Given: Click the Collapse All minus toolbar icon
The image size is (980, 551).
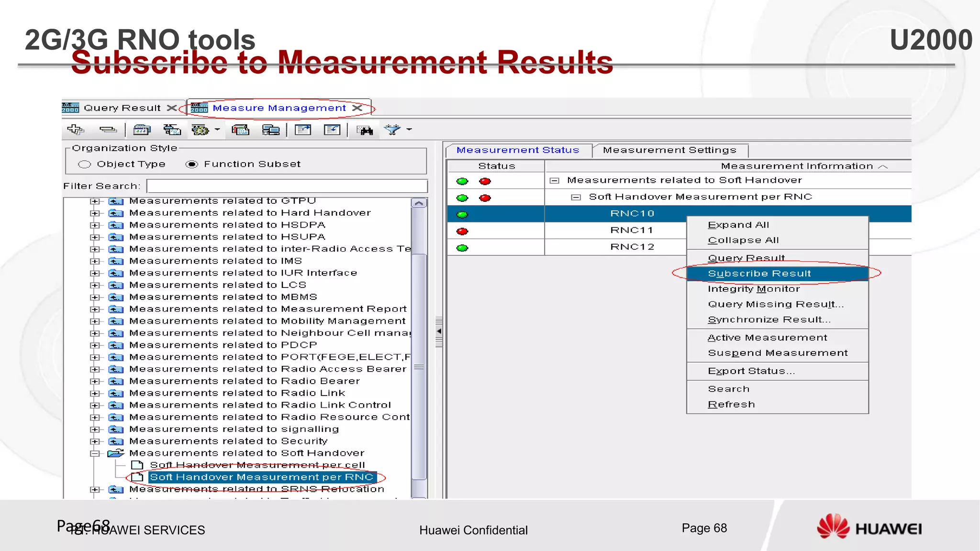Looking at the screenshot, I should (108, 129).
